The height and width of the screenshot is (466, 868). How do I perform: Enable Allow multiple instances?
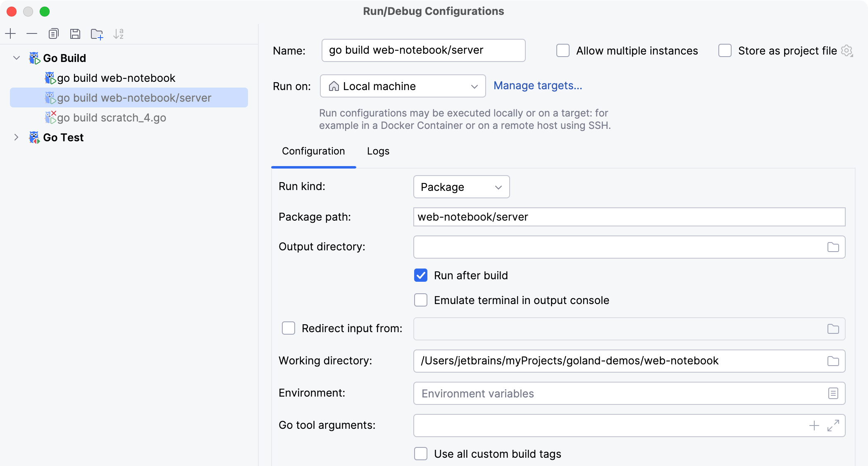(563, 50)
